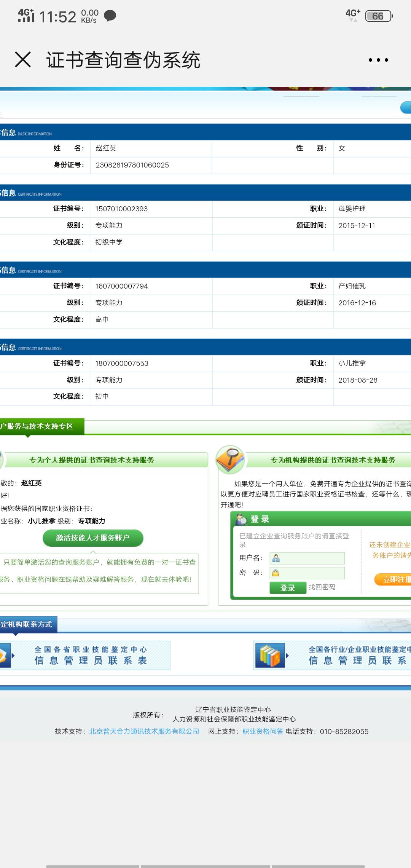Click the gender value 女
The image size is (411, 868).
[342, 148]
